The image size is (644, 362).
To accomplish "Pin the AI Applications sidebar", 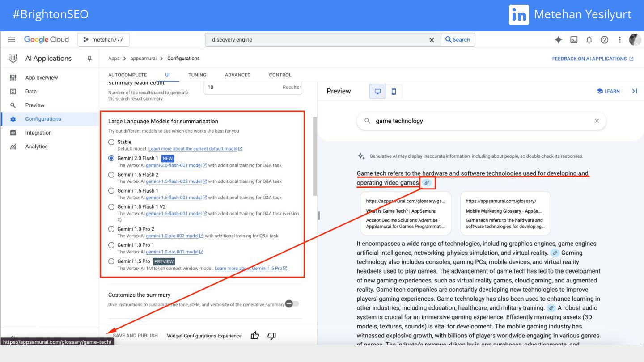I will tap(89, 59).
